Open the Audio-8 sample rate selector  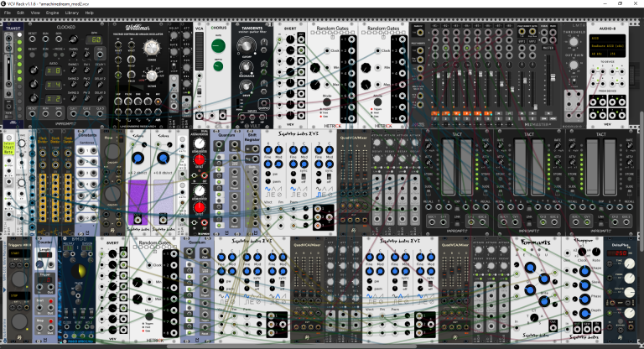tap(598, 54)
